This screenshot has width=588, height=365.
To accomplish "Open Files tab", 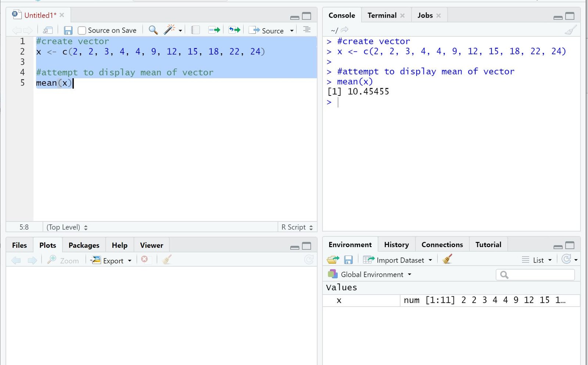I will (x=19, y=245).
